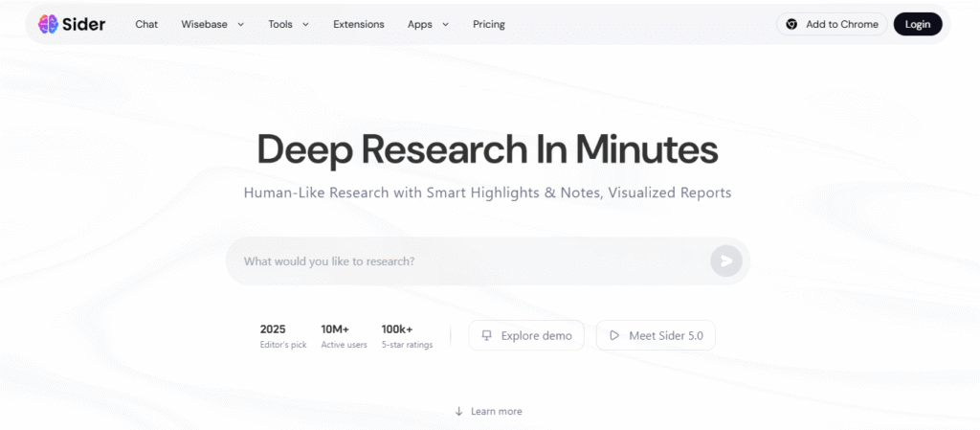Expand the Apps dropdown chevron
Screen dimensions: 980x430
coord(446,24)
